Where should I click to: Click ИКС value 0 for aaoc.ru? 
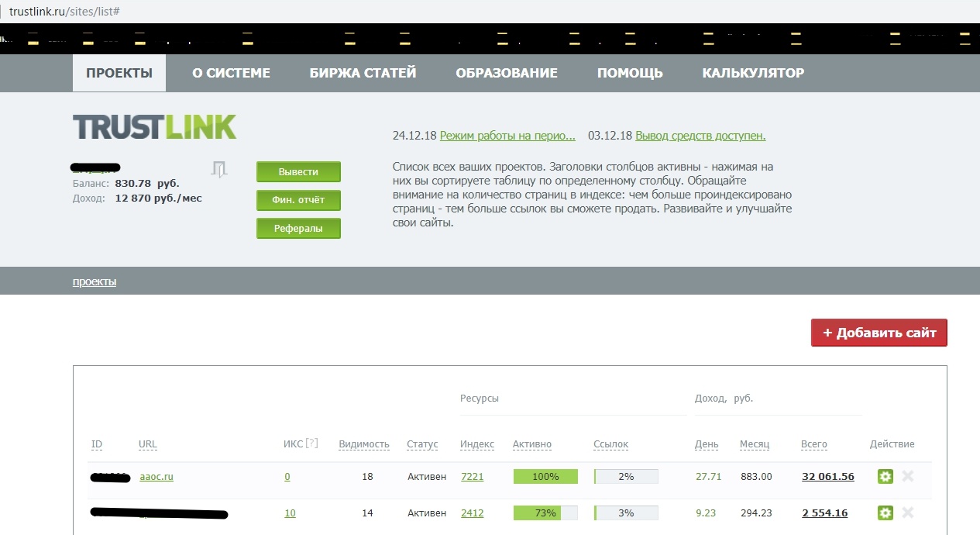[287, 476]
